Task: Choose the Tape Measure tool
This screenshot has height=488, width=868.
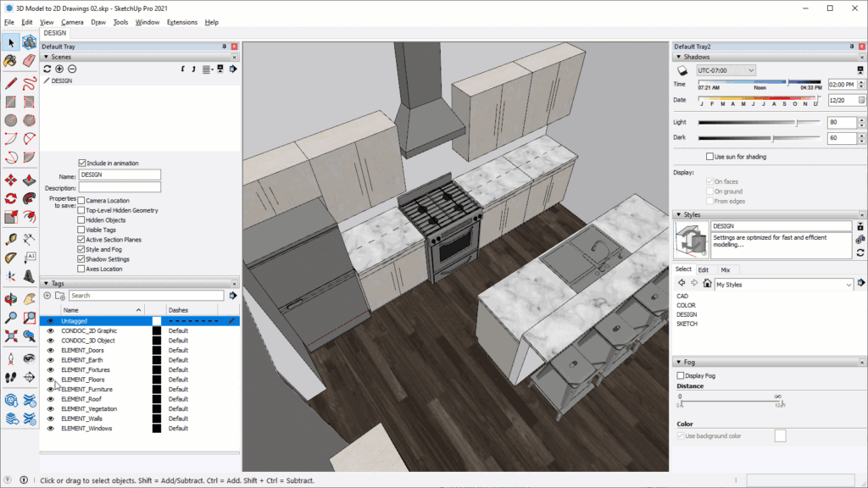Action: [11, 238]
